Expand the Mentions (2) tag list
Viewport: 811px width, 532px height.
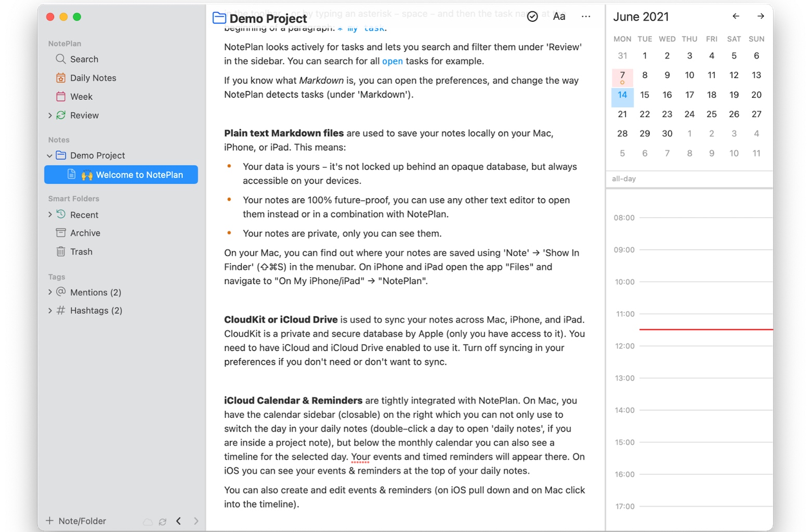[50, 292]
